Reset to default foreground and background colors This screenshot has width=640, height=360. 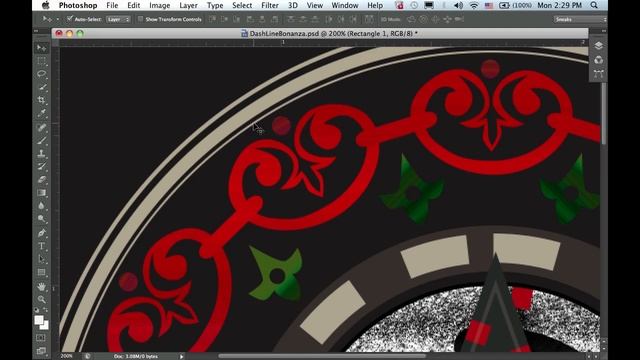pyautogui.click(x=37, y=311)
